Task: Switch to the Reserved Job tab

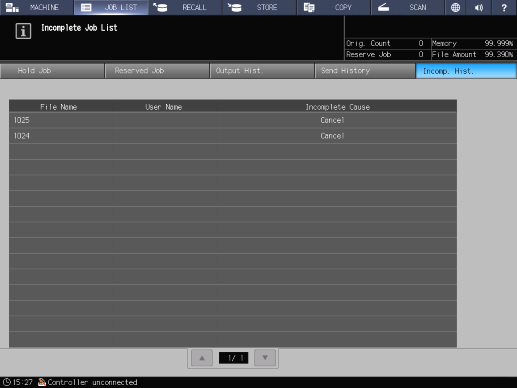Action: point(157,71)
